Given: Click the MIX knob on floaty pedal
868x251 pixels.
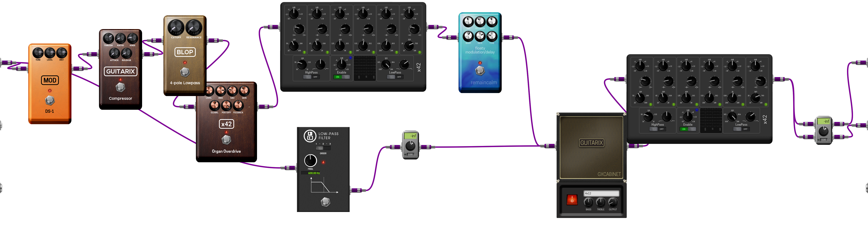Looking at the screenshot, I should pyautogui.click(x=492, y=22).
